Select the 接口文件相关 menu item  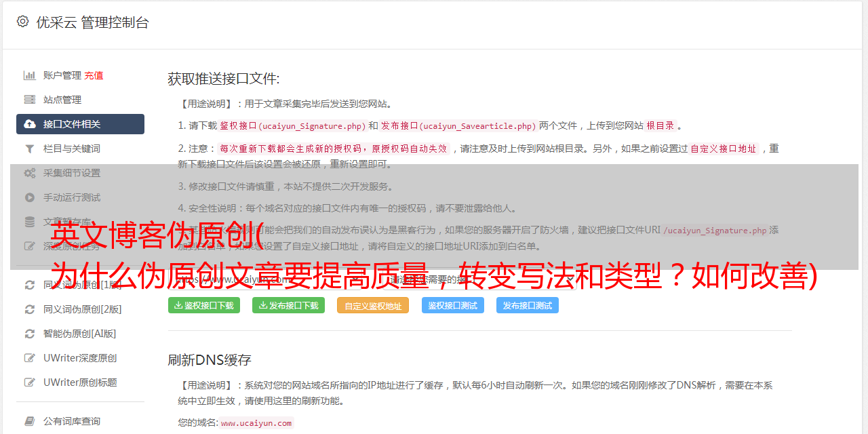(x=80, y=124)
